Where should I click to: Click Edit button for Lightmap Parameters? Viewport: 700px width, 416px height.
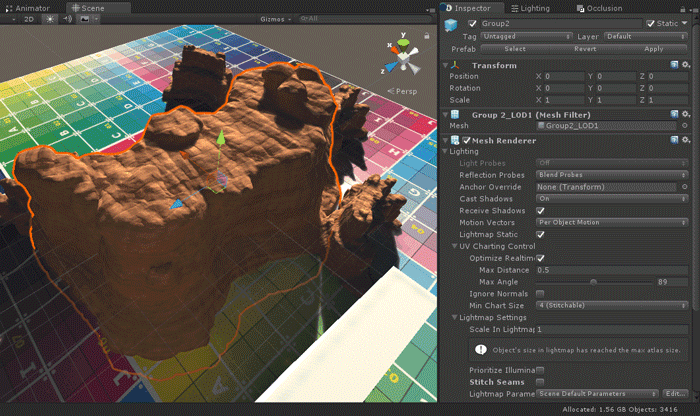pos(676,393)
